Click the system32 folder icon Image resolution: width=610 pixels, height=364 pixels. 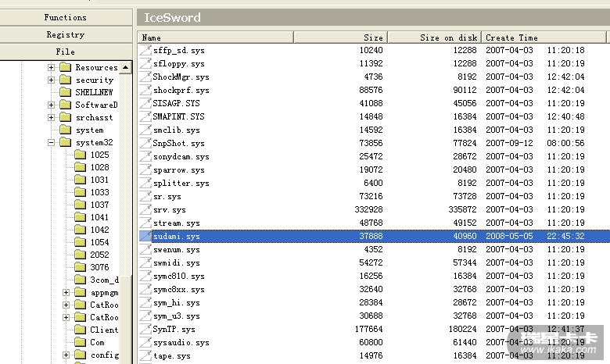coord(66,142)
